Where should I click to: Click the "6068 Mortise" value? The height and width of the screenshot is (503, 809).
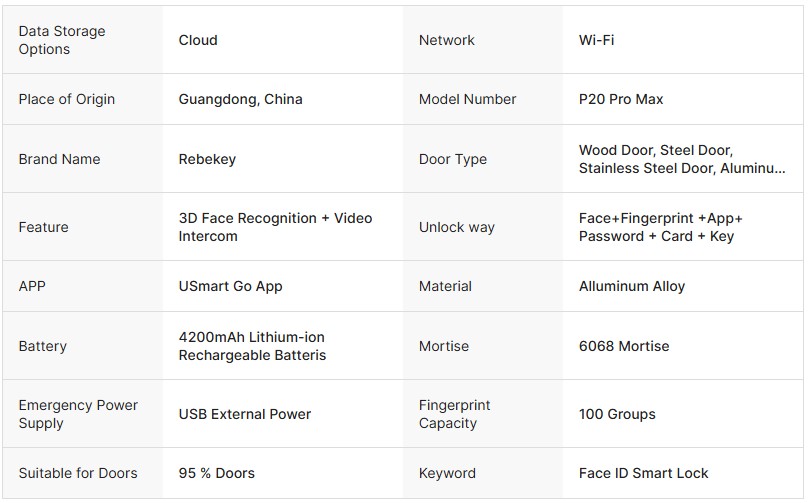[x=624, y=346]
